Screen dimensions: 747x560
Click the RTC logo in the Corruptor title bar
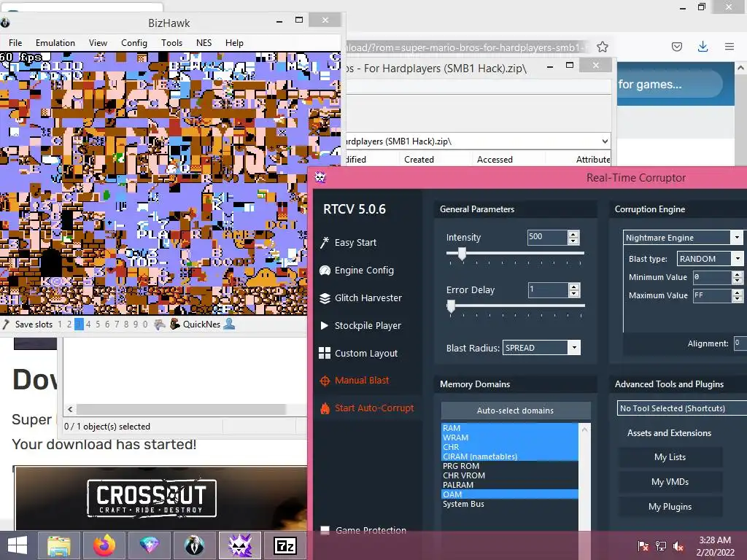(x=320, y=178)
